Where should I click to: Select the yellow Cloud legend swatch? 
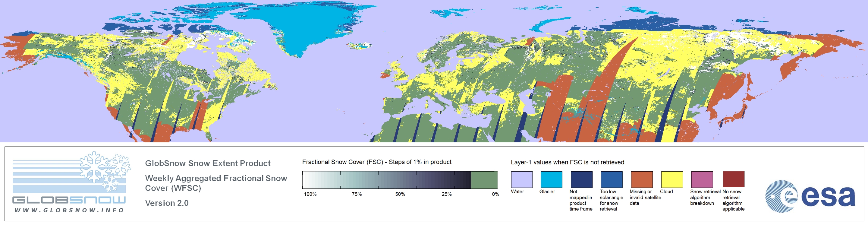click(x=671, y=179)
